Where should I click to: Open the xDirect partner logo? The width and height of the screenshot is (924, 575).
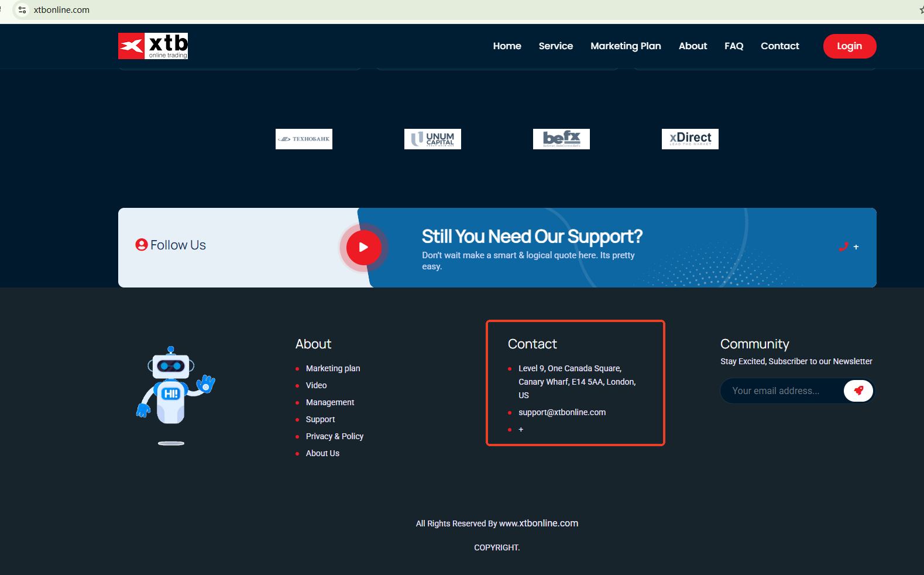(x=690, y=139)
